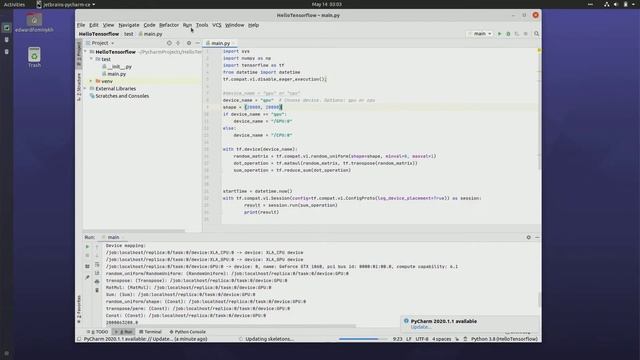The width and height of the screenshot is (640, 360).
Task: Run main with the green toolbar Run icon
Action: pyautogui.click(x=499, y=34)
